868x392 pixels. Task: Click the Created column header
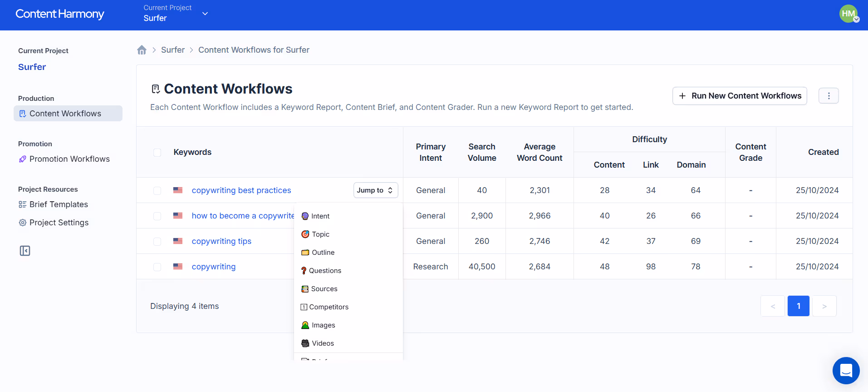click(x=823, y=152)
